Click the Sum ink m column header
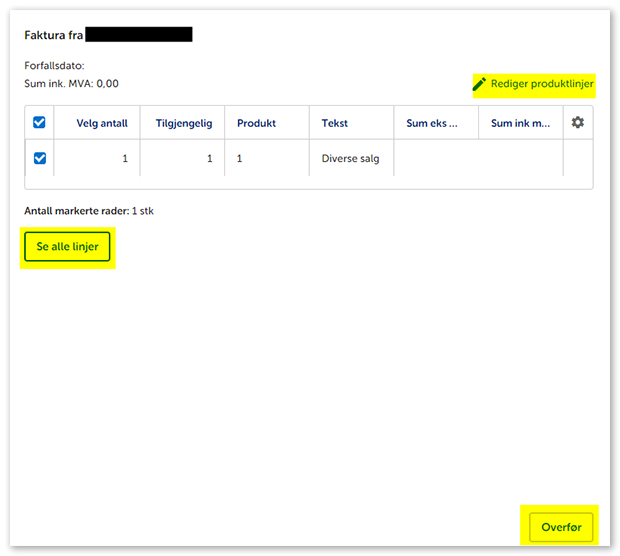Screen dimensions: 620x556 pyautogui.click(x=520, y=123)
